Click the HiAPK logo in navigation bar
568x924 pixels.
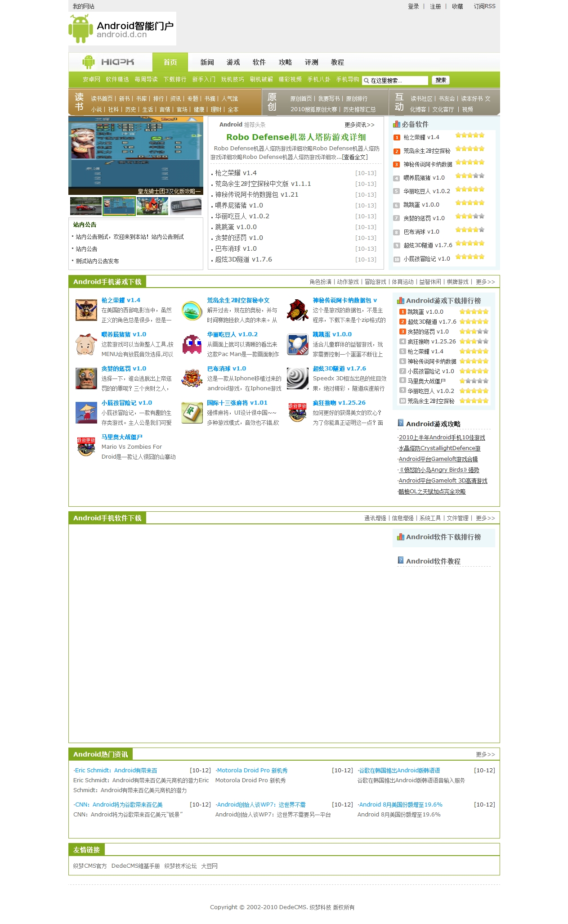point(108,62)
